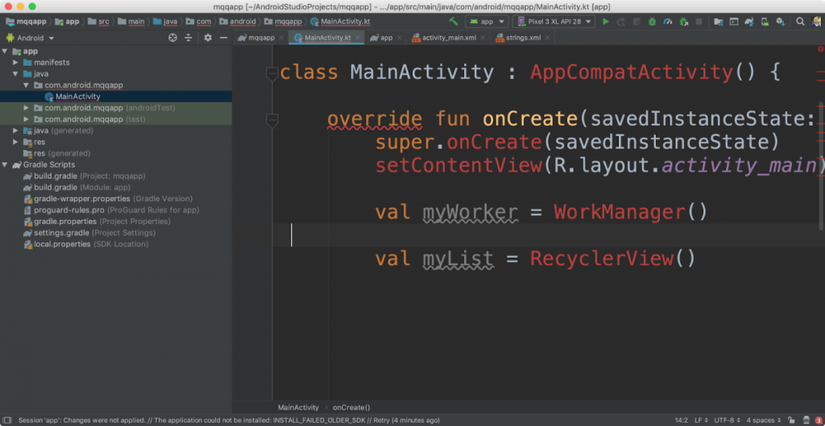Open the Pixel 3 XL API 28 device dropdown
The width and height of the screenshot is (825, 426).
coord(554,21)
